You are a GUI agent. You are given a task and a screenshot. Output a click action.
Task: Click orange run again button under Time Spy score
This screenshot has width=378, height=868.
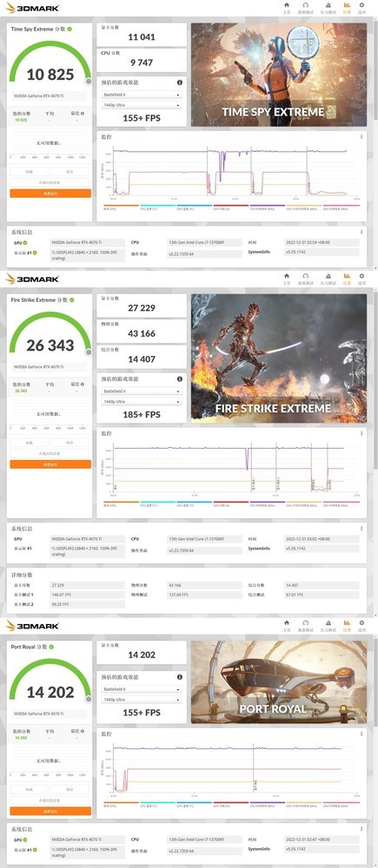(x=50, y=194)
